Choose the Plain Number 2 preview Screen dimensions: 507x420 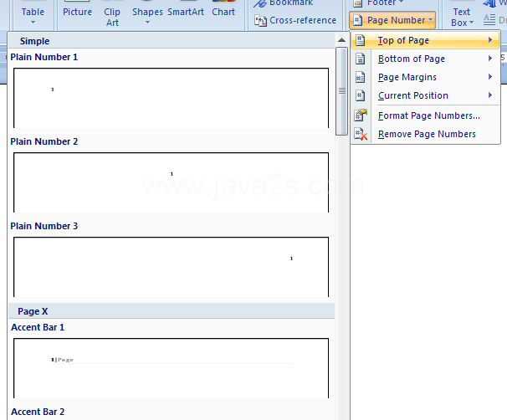171,182
